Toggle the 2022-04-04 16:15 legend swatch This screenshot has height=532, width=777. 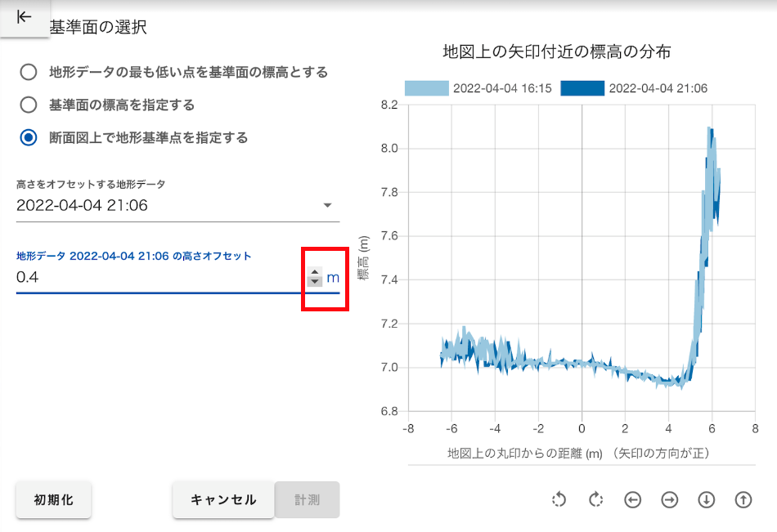click(426, 88)
